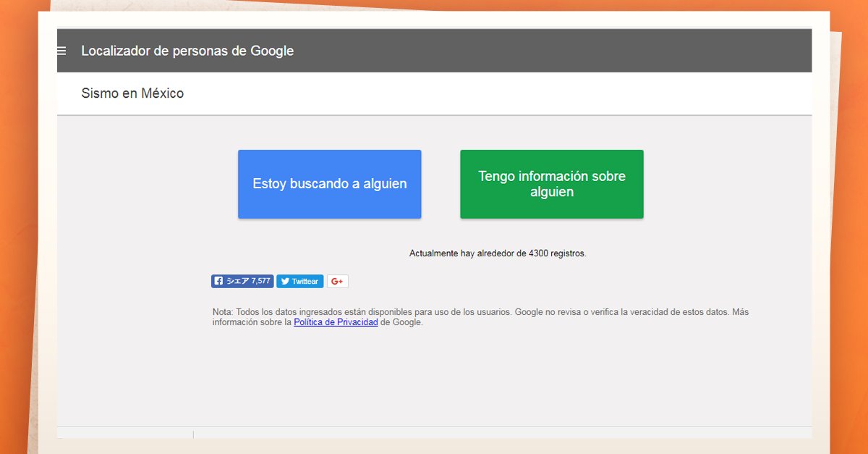This screenshot has width=868, height=454.
Task: Click the 'Sismo en México' heading
Action: tap(132, 93)
